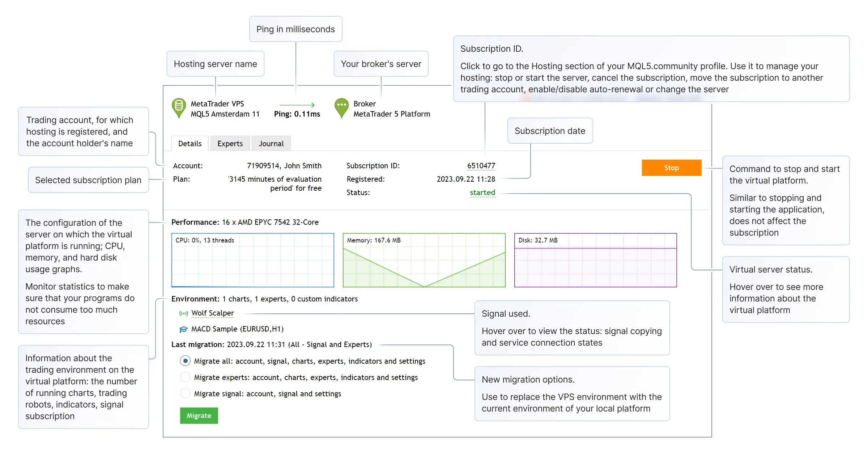
Task: Click the Performance: 16 x AMD EPYC line
Action: tap(245, 222)
